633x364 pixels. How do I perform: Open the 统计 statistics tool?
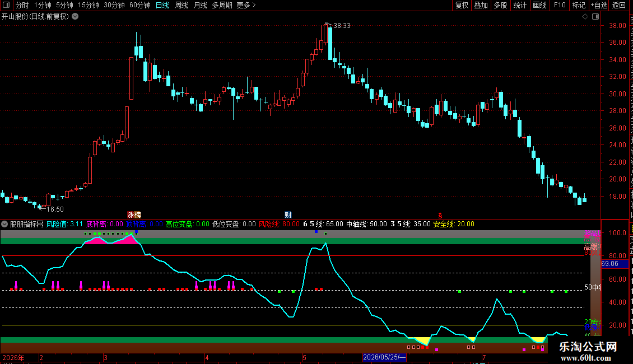click(519, 5)
